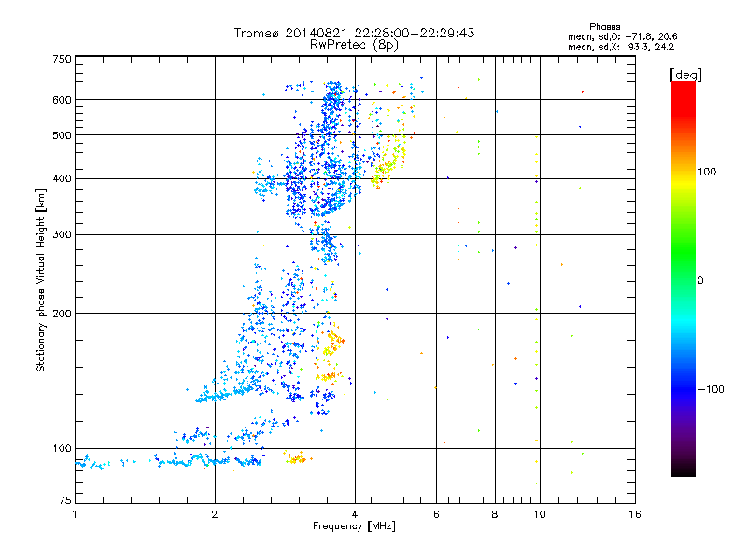Click the '[deg]' colorbar unit label
The width and height of the screenshot is (747, 560).
point(685,75)
